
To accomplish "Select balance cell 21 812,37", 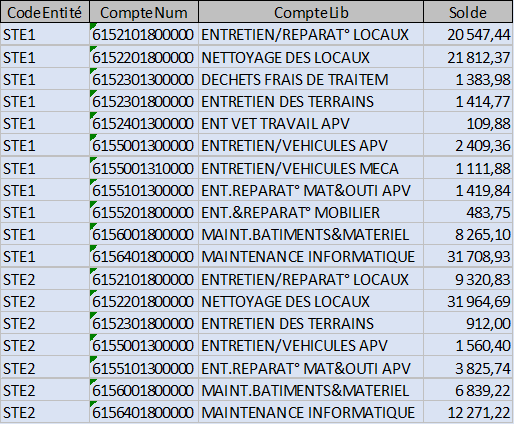I will pos(468,57).
